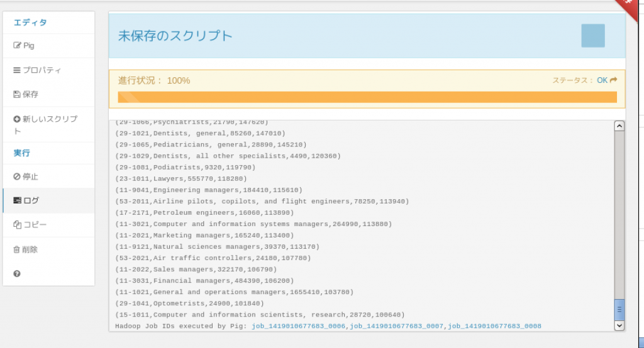Click the Pig edit pencil icon
The image size is (644, 348).
click(17, 45)
